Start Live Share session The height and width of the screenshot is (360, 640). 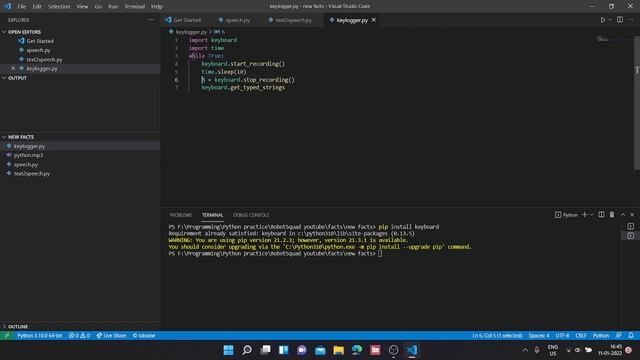click(x=111, y=336)
